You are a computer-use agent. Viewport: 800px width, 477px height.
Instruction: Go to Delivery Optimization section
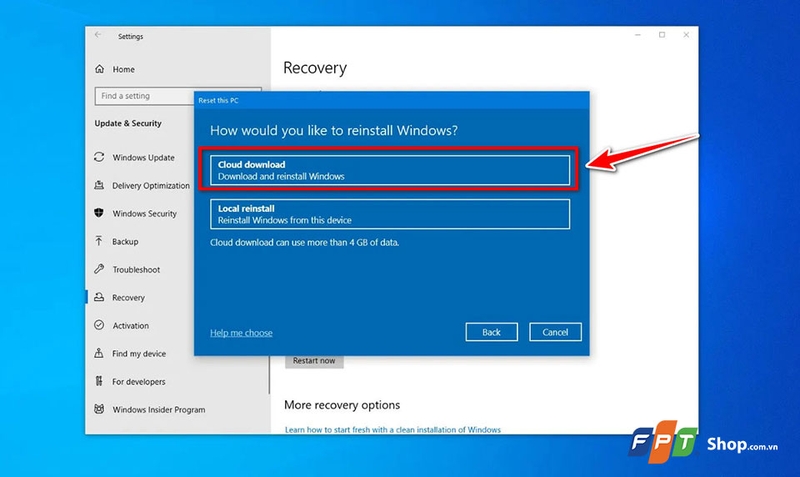click(151, 186)
